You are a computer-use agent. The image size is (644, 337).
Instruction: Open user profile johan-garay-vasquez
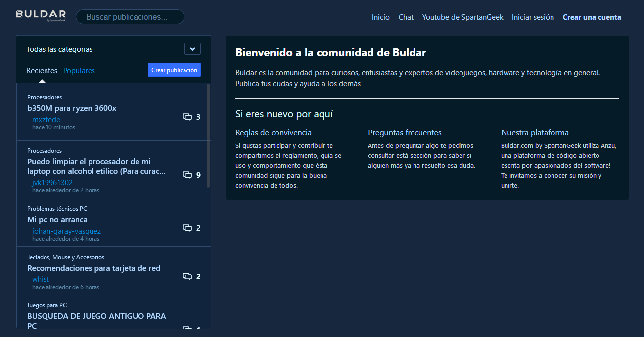tap(67, 231)
